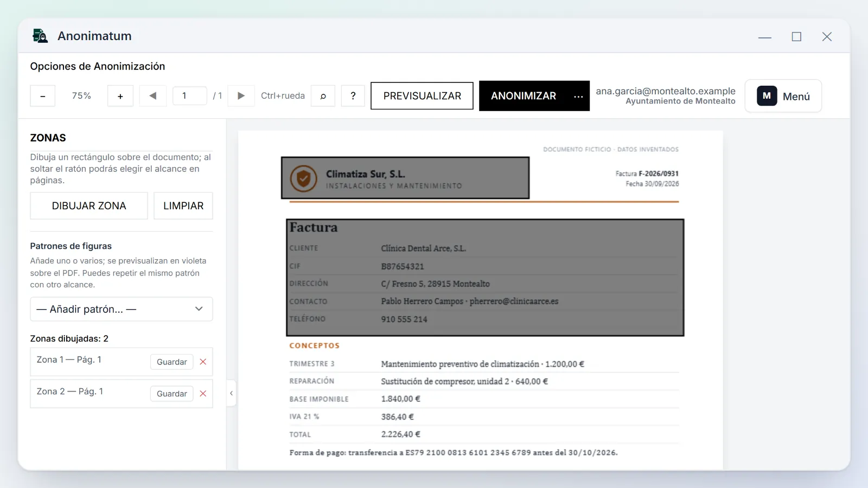
Task: Click the 2.226,40 € total value
Action: pos(400,434)
